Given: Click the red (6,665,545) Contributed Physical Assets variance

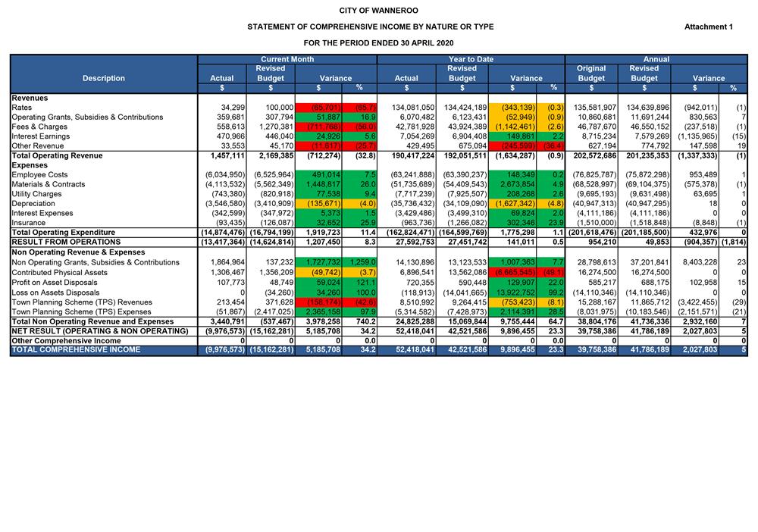Looking at the screenshot, I should click(x=515, y=273).
